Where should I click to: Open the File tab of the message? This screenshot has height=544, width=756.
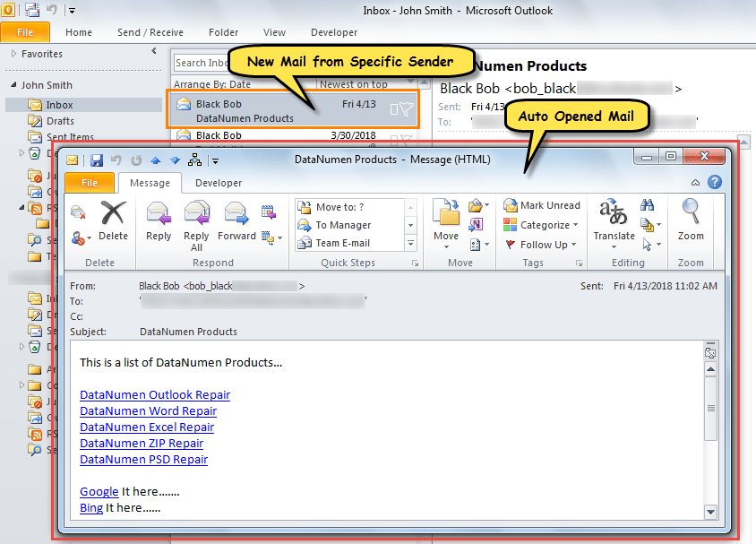click(x=90, y=182)
